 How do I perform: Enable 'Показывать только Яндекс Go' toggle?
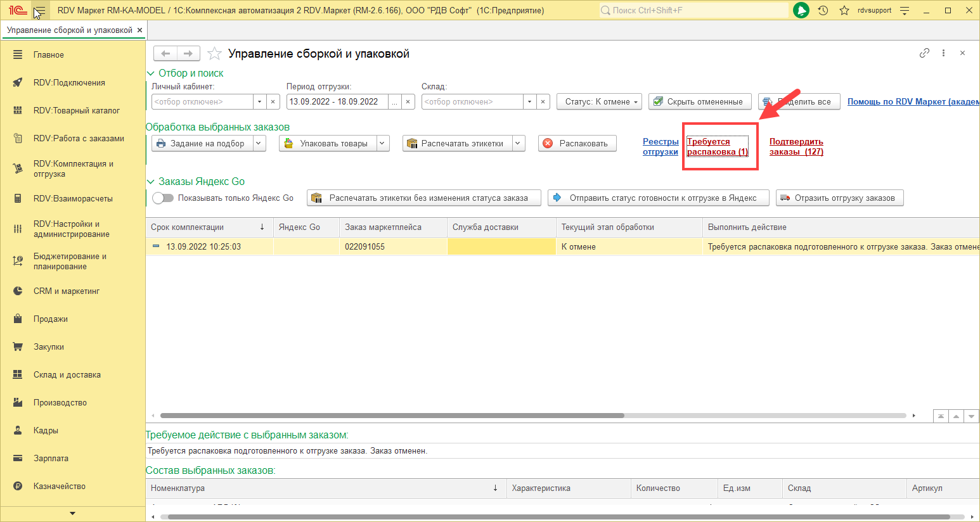click(163, 198)
